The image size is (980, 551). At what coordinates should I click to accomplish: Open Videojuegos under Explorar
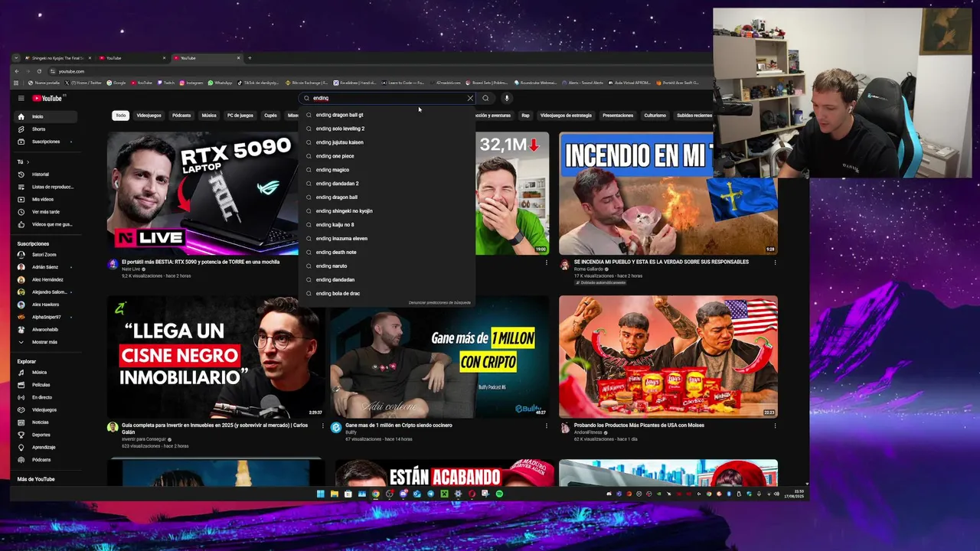pos(46,409)
